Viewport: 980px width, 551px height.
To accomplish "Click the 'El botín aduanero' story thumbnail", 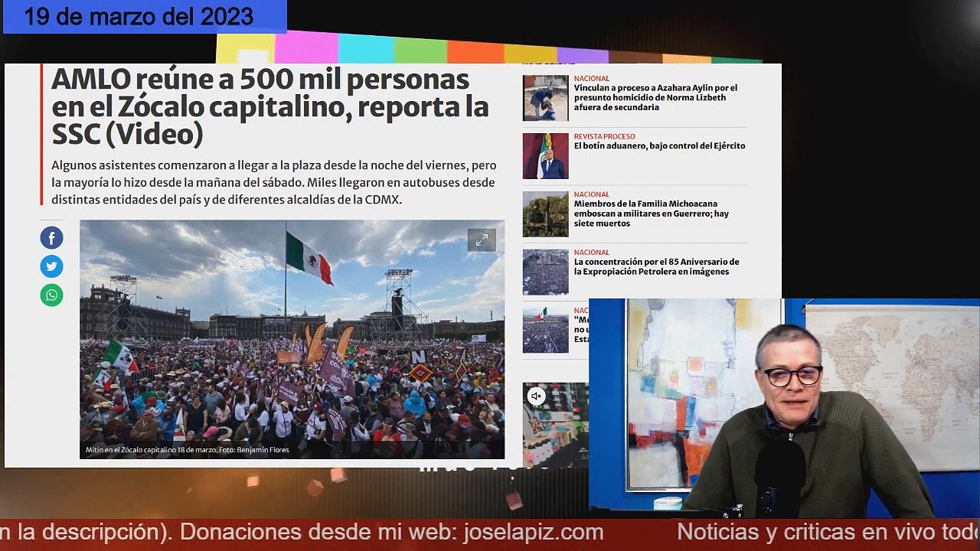I will (546, 156).
